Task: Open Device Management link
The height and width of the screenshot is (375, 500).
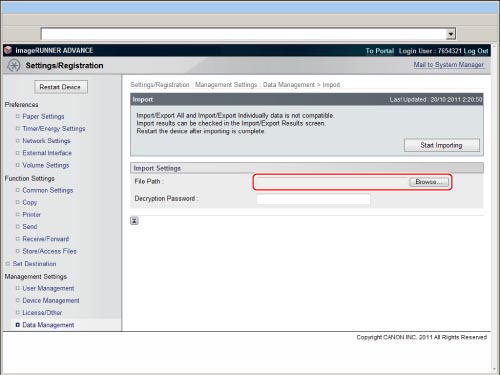Action: pyautogui.click(x=51, y=301)
